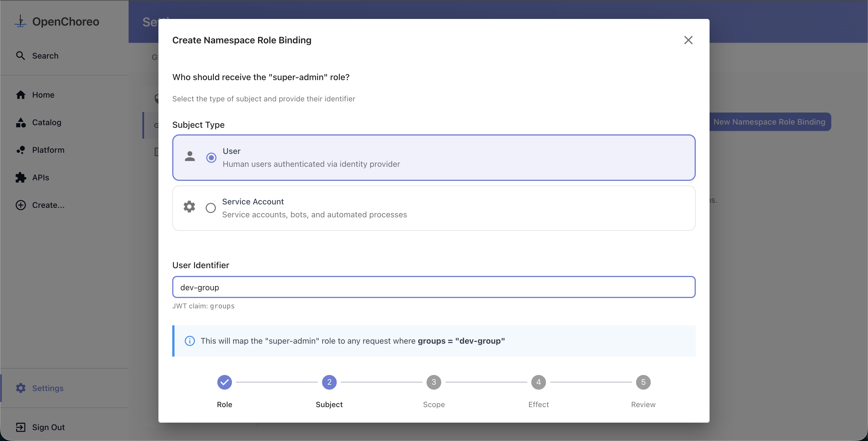Close the Create Namespace Role Binding dialog
The image size is (868, 441).
click(x=688, y=40)
